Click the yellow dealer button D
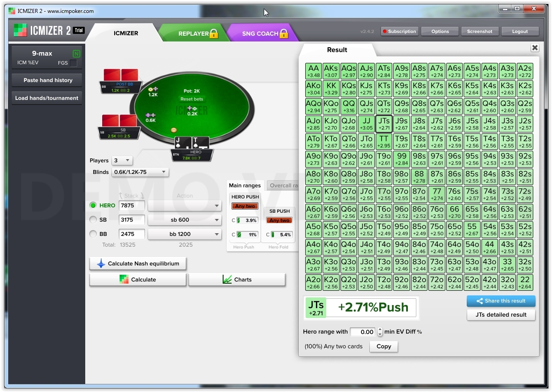This screenshot has height=392, width=552. (174, 130)
